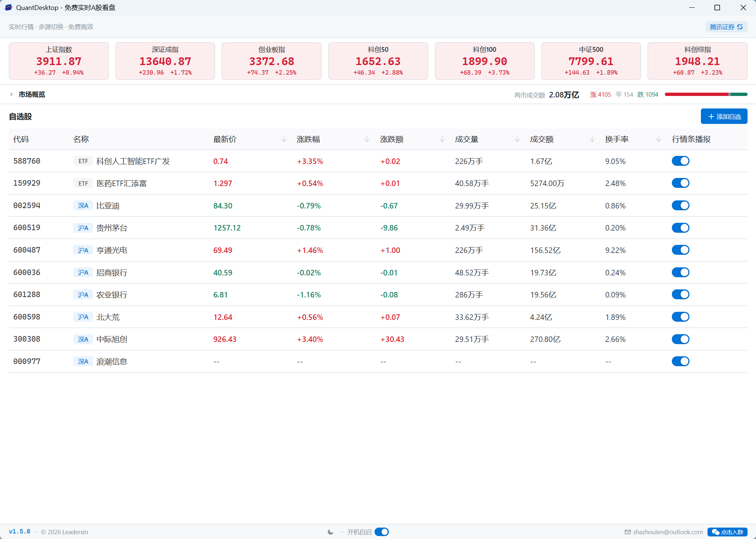This screenshot has height=539, width=756.
Task: Select 中际旭创 stock name
Action: 112,339
